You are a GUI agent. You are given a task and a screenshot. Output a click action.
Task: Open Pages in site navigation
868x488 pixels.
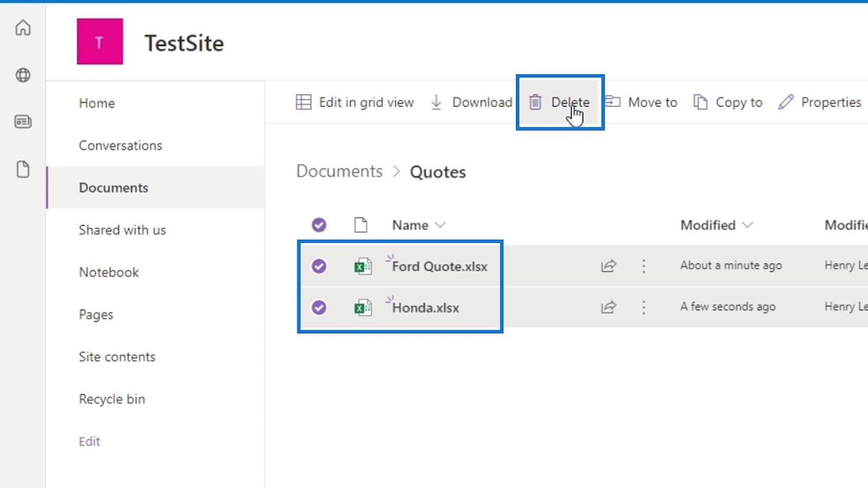point(96,314)
